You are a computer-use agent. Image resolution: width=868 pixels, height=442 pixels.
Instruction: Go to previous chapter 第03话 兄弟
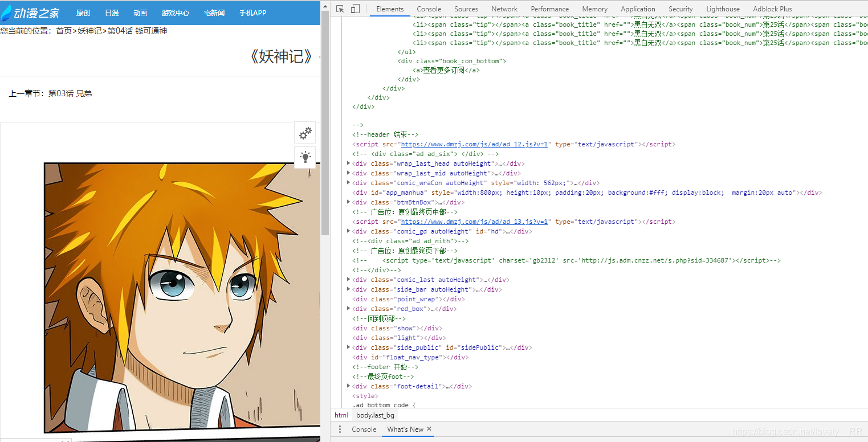pyautogui.click(x=70, y=93)
